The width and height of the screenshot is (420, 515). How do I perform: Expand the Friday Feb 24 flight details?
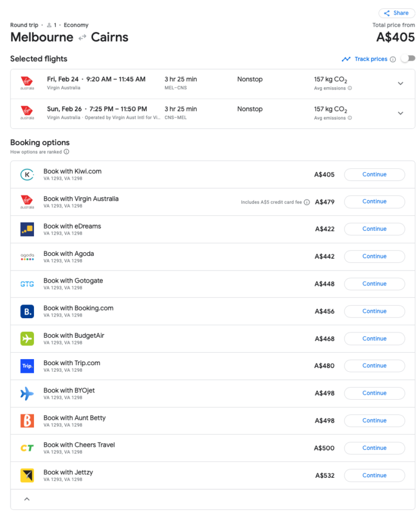400,83
